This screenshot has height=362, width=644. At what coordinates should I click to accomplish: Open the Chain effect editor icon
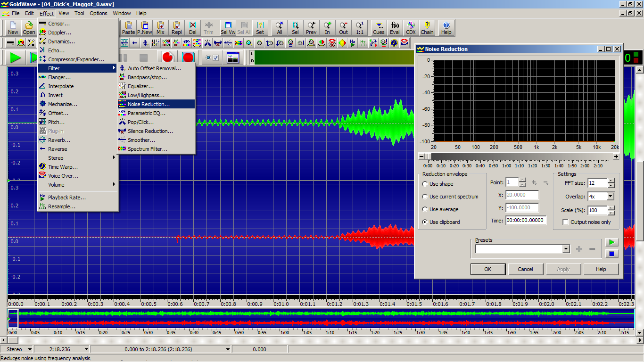(x=427, y=28)
